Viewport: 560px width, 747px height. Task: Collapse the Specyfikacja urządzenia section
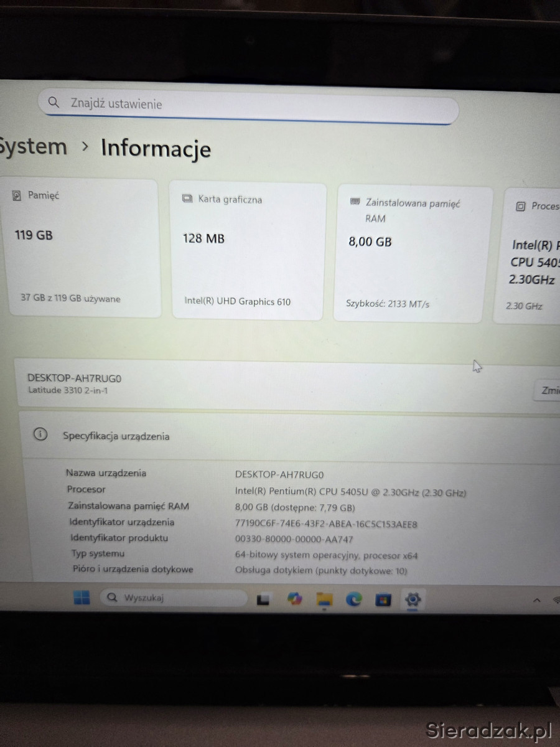[286, 436]
